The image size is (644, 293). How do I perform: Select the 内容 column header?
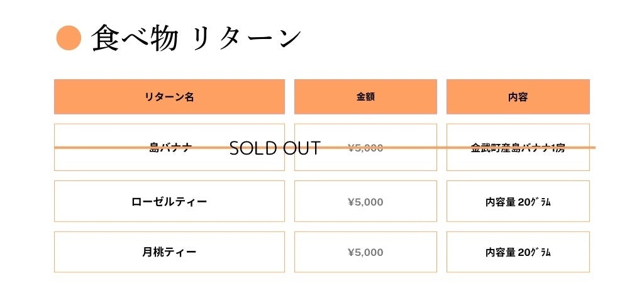click(x=518, y=97)
